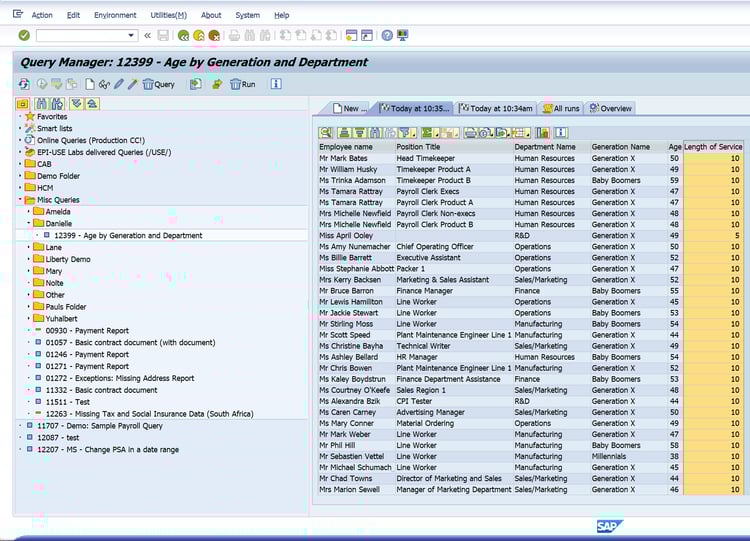750x541 pixels.
Task: Click the Details magnifier icon in results toolbar
Action: coord(326,132)
